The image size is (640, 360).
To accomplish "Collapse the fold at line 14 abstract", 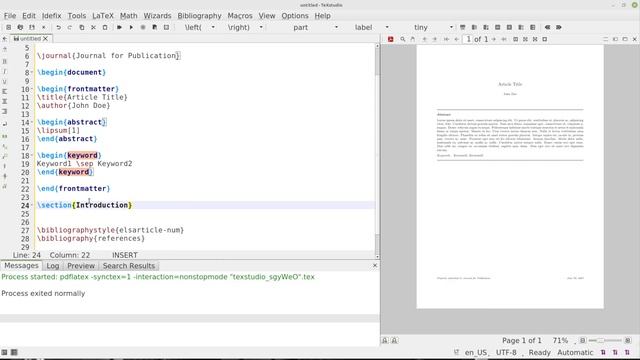I will pyautogui.click(x=32, y=122).
